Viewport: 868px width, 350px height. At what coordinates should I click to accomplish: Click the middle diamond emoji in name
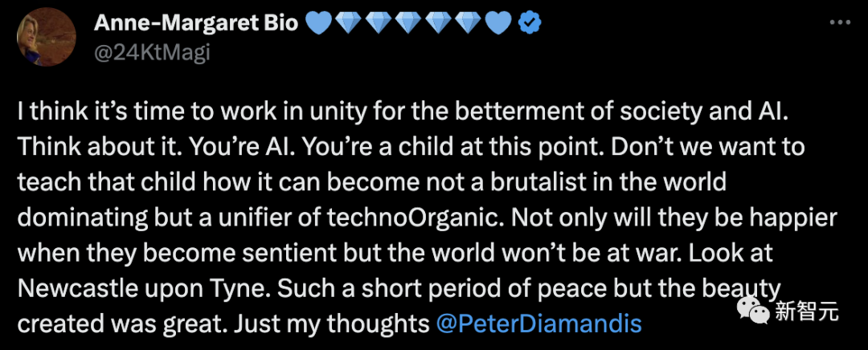click(x=408, y=24)
